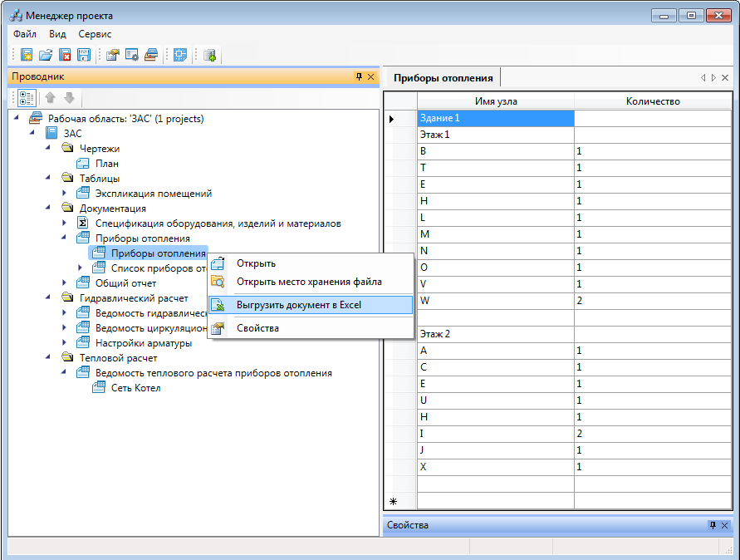Select the Список приборов tree item
The image size is (740, 560).
tap(159, 268)
